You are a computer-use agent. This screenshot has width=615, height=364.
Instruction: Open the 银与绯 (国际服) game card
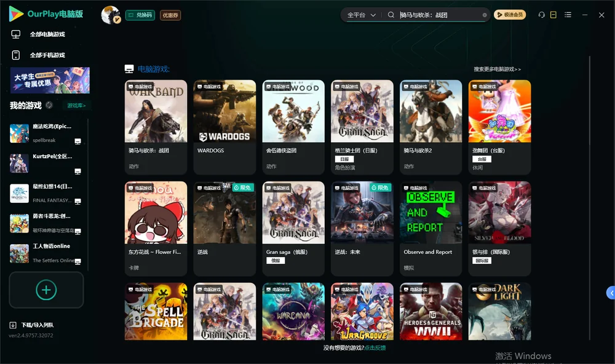click(x=499, y=229)
